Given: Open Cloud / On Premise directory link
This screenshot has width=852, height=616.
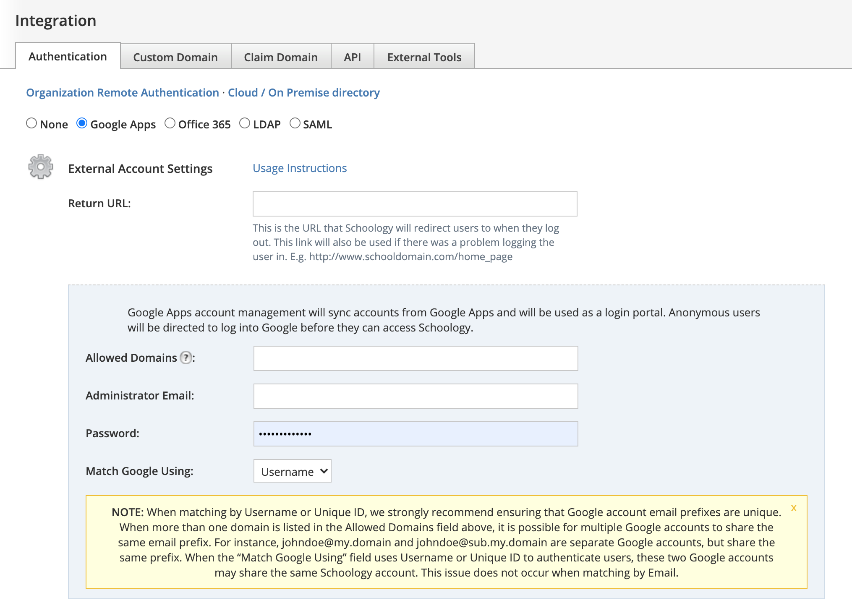Looking at the screenshot, I should point(303,93).
